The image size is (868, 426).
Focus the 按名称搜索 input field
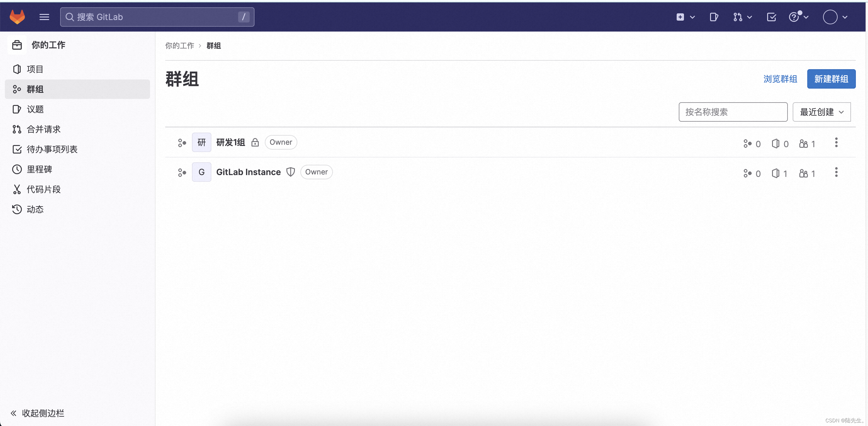tap(733, 112)
